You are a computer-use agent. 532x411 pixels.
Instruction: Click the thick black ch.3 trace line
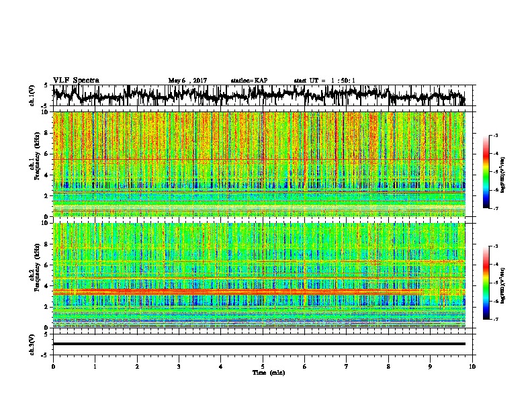pos(259,344)
